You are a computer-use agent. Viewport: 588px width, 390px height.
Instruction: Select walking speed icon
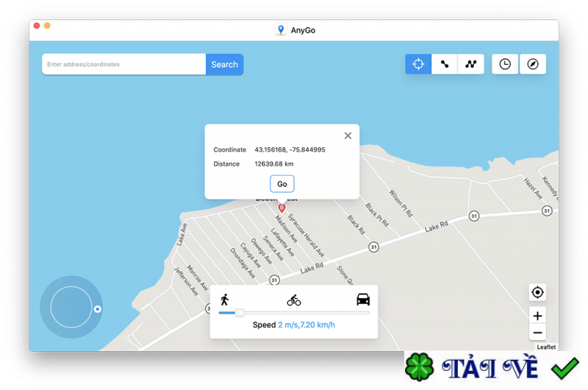(225, 299)
